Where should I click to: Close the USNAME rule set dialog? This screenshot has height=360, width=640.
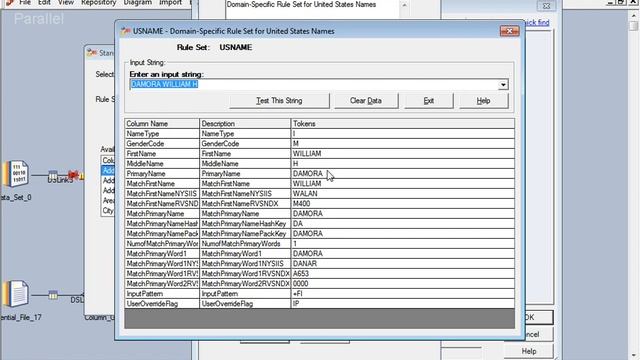coord(509,31)
